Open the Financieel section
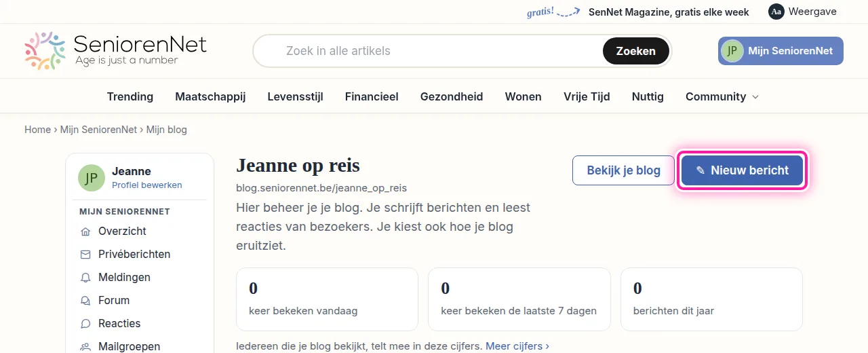 (372, 96)
